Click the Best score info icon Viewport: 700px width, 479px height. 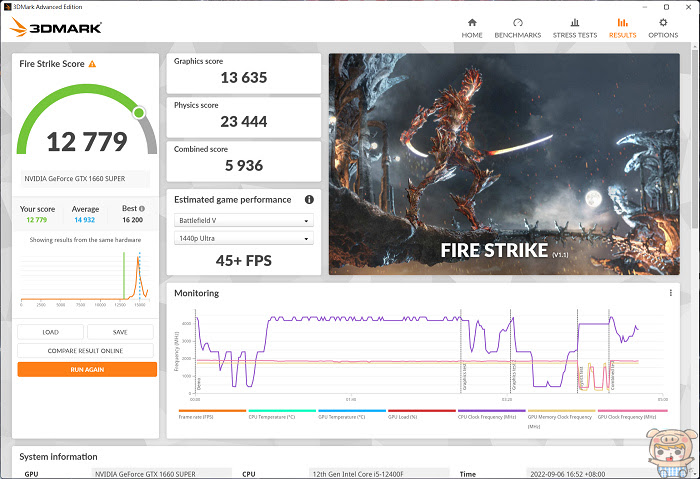pos(142,208)
